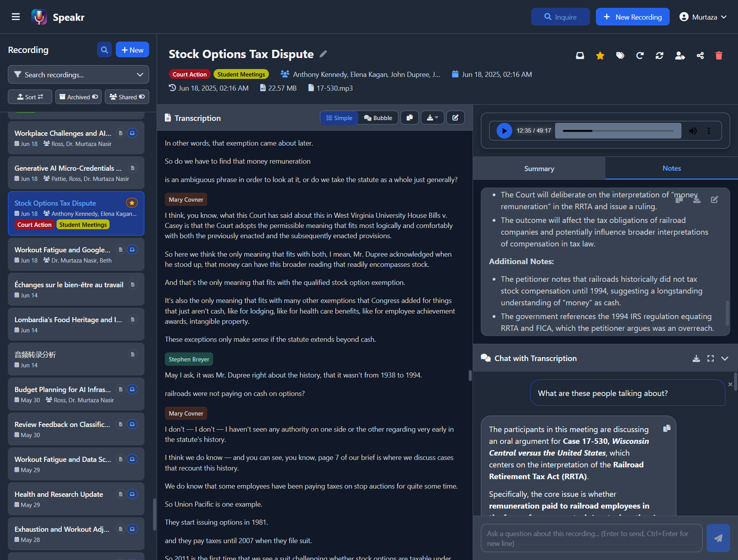Screen dimensions: 738x560
Task: Open the Murtaza account dropdown
Action: (703, 16)
